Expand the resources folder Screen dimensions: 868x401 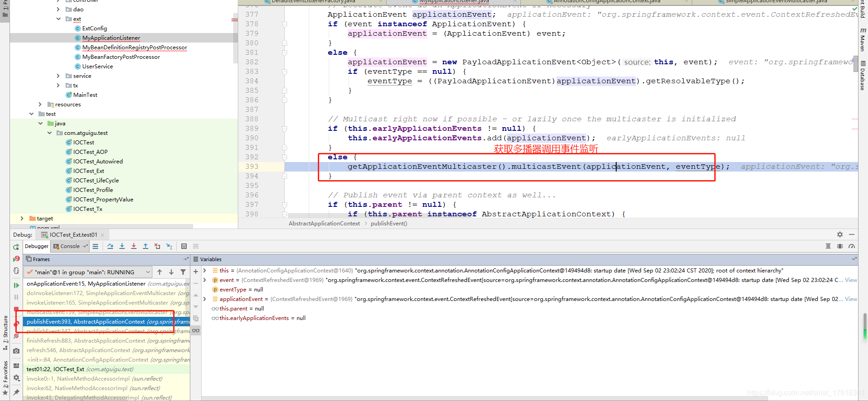coord(40,104)
